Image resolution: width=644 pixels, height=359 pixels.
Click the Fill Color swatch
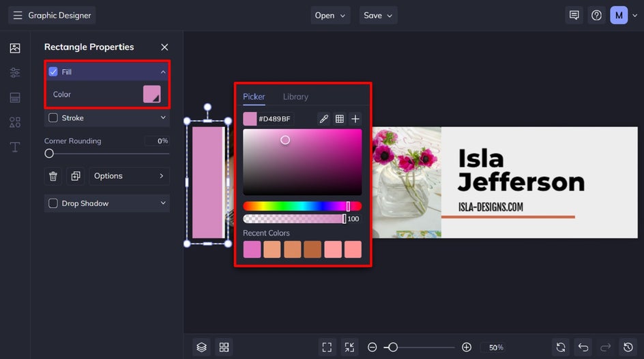pos(151,94)
